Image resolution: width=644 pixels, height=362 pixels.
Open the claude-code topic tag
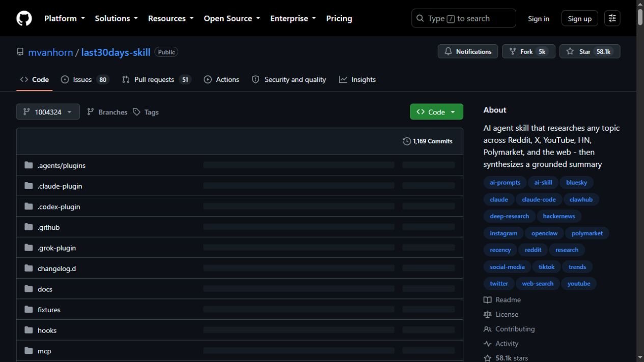click(x=539, y=199)
